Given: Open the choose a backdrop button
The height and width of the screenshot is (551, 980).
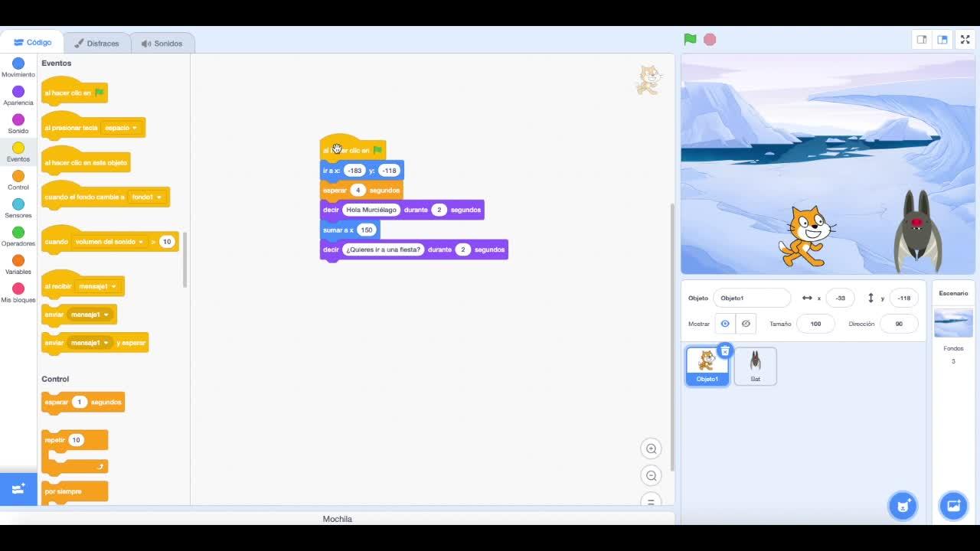Looking at the screenshot, I should 953,506.
